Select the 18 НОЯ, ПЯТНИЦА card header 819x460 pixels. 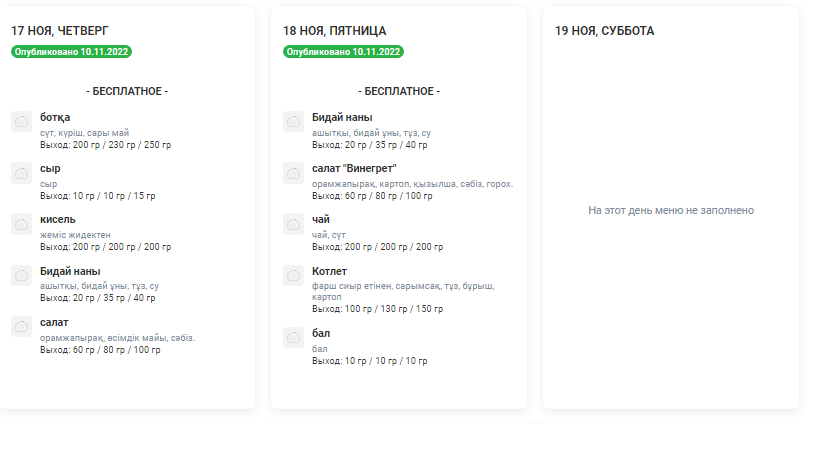click(x=334, y=31)
